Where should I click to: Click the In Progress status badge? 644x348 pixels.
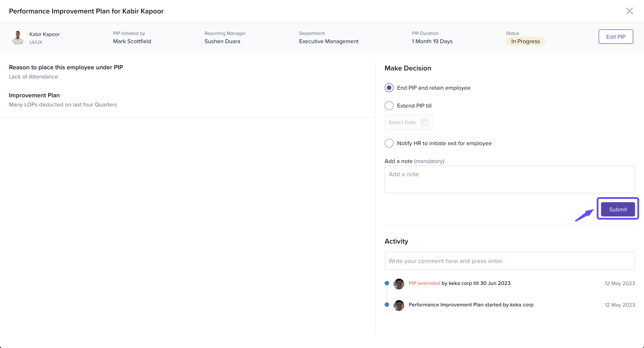tap(525, 41)
